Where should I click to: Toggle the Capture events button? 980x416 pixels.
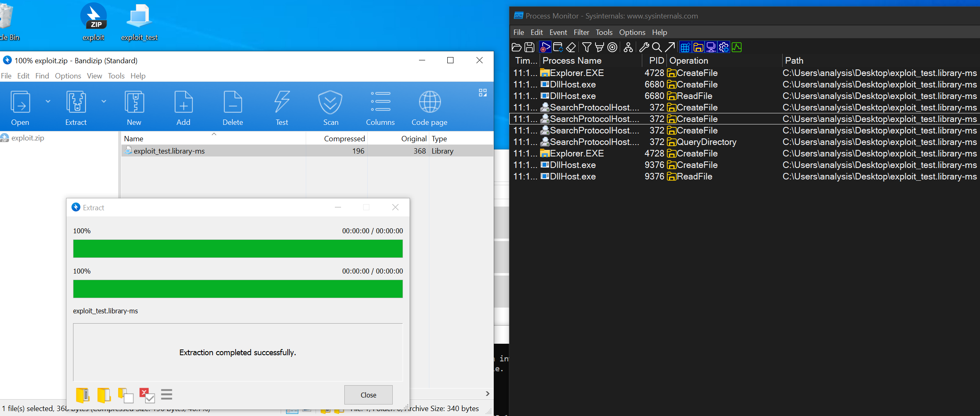tap(545, 48)
